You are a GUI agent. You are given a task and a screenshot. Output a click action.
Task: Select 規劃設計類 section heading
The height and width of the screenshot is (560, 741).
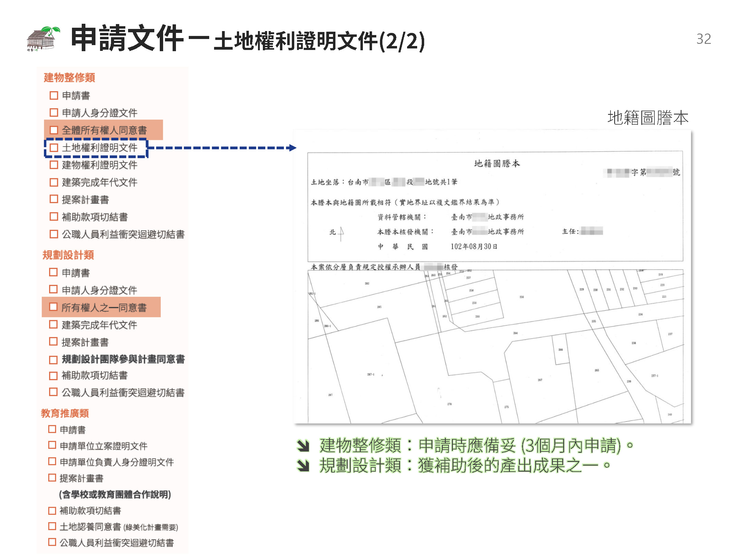tap(68, 255)
